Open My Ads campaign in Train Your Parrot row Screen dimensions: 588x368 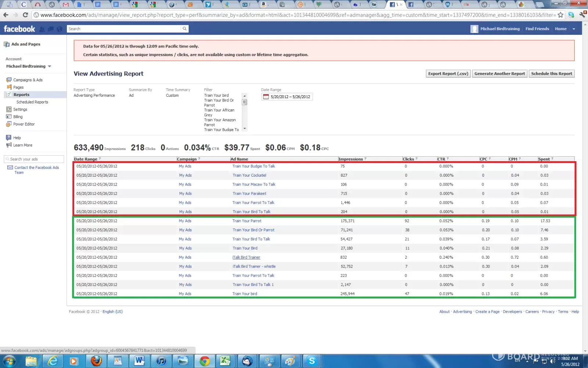click(185, 221)
